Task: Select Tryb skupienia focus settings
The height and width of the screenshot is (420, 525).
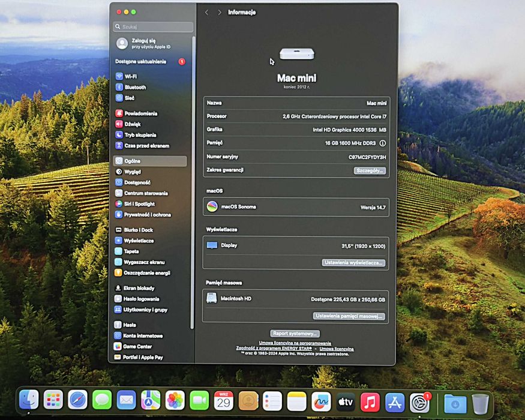Action: click(136, 134)
